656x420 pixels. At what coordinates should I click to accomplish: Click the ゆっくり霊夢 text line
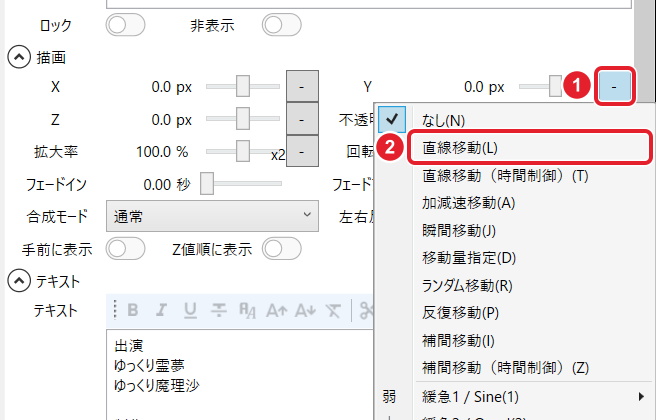coord(149,365)
